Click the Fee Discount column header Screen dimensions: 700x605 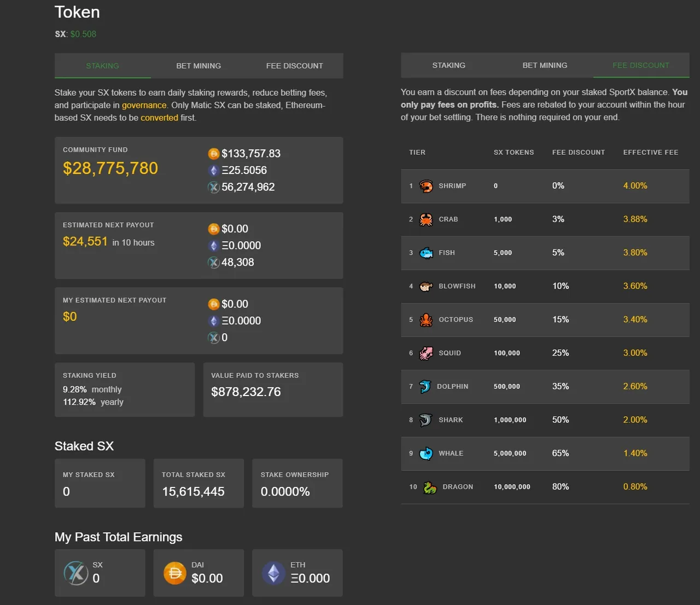click(579, 153)
